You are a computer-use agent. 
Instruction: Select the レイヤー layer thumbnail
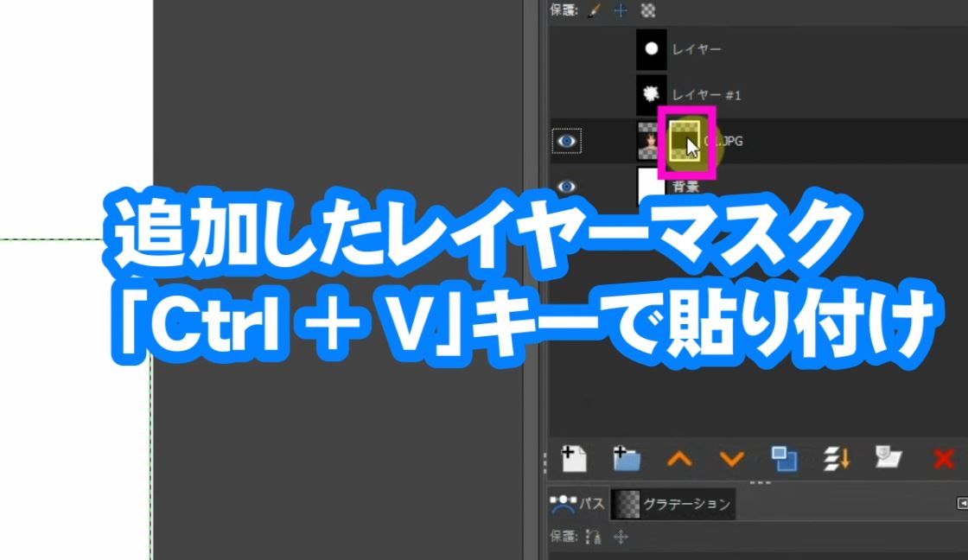click(652, 49)
